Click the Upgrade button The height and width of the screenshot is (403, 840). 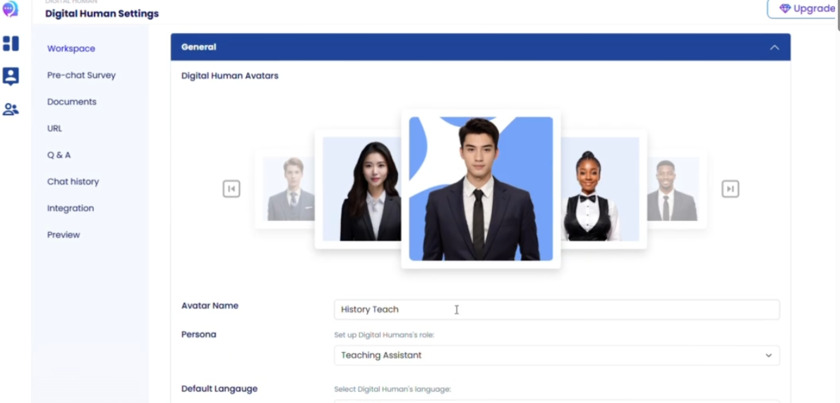(803, 9)
